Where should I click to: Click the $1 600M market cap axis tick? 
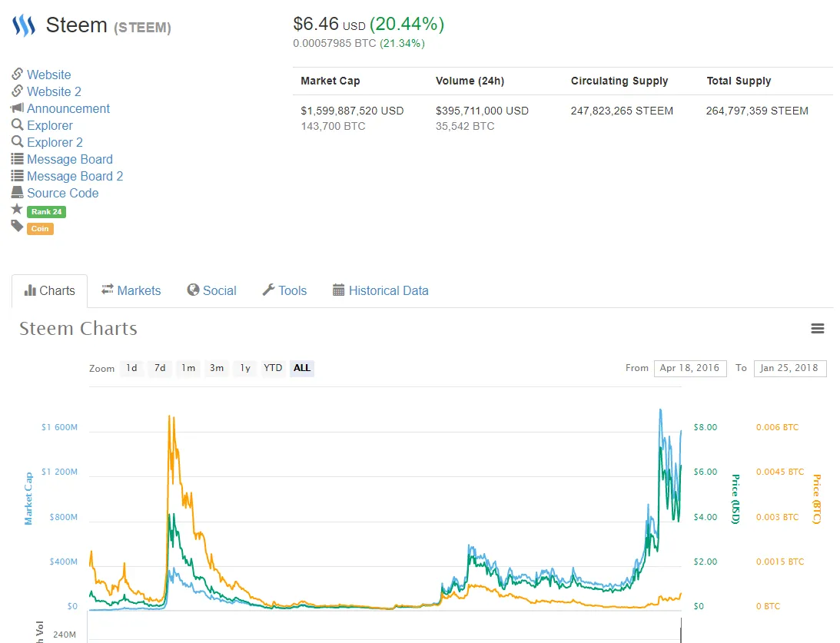[59, 427]
